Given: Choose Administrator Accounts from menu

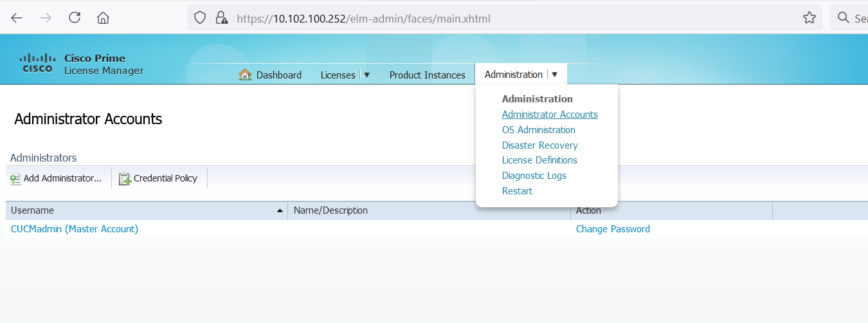Looking at the screenshot, I should click(x=550, y=115).
